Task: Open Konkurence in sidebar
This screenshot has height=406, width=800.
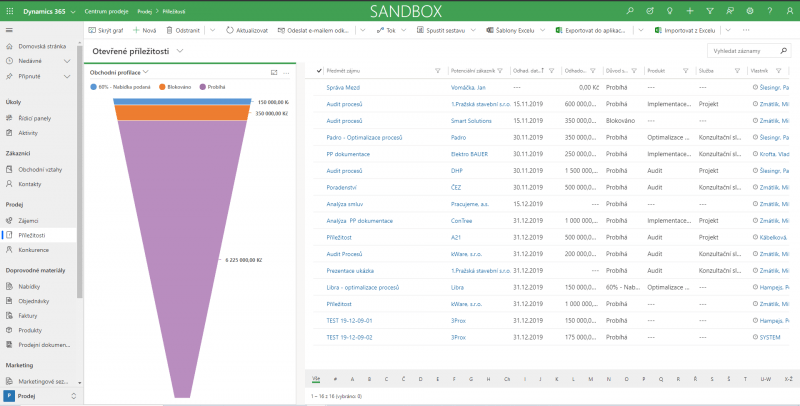Action: [x=34, y=250]
